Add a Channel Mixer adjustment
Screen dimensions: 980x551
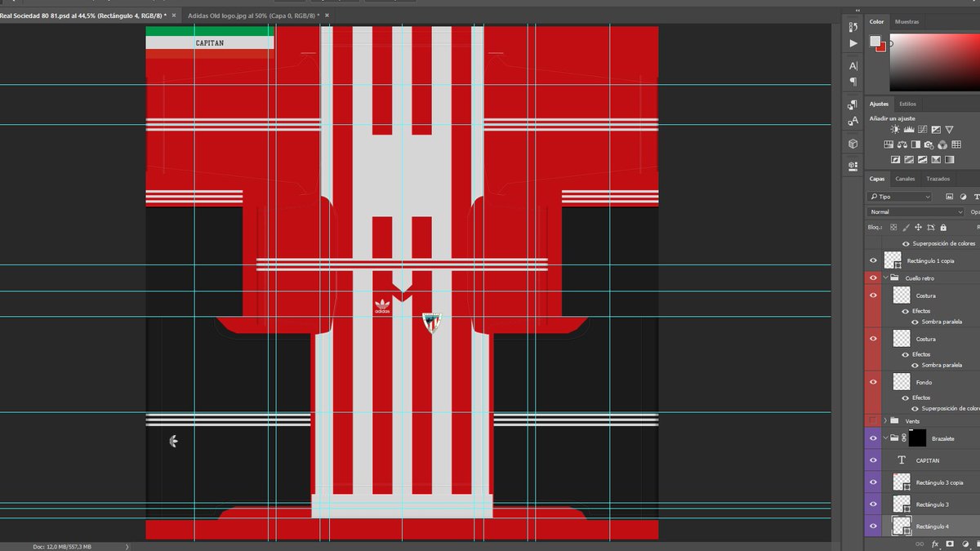point(942,144)
